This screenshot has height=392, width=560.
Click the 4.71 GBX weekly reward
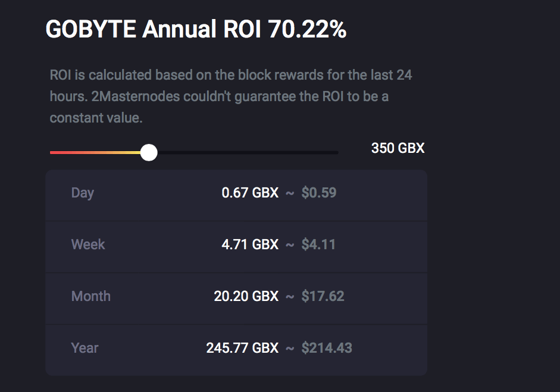pos(250,244)
